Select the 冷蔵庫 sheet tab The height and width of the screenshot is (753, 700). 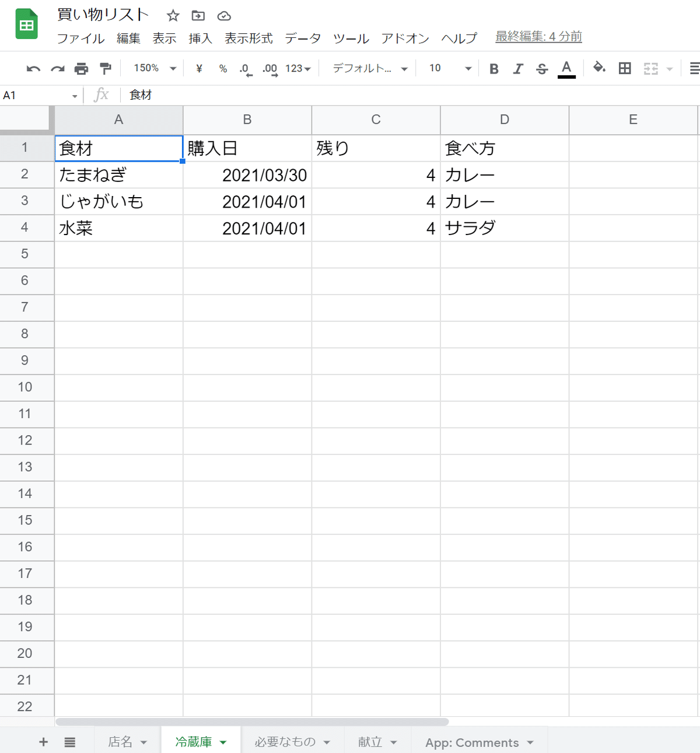[x=194, y=741]
